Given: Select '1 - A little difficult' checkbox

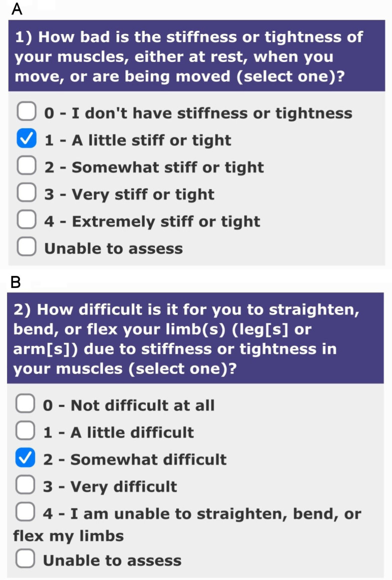Looking at the screenshot, I should point(25,430).
